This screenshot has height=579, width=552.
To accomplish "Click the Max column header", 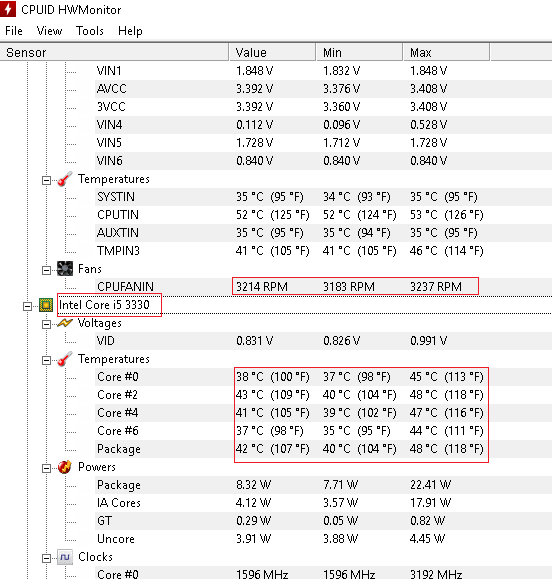I will (x=446, y=52).
